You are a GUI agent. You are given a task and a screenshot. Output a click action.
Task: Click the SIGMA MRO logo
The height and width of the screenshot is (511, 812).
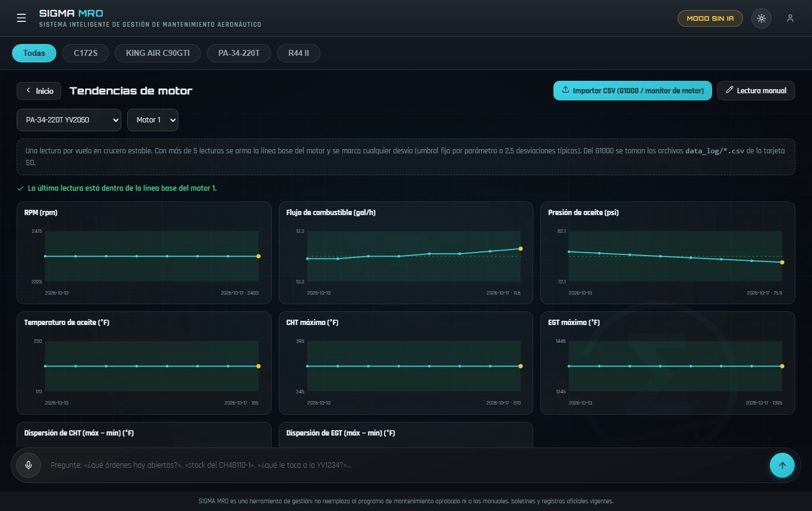(71, 13)
